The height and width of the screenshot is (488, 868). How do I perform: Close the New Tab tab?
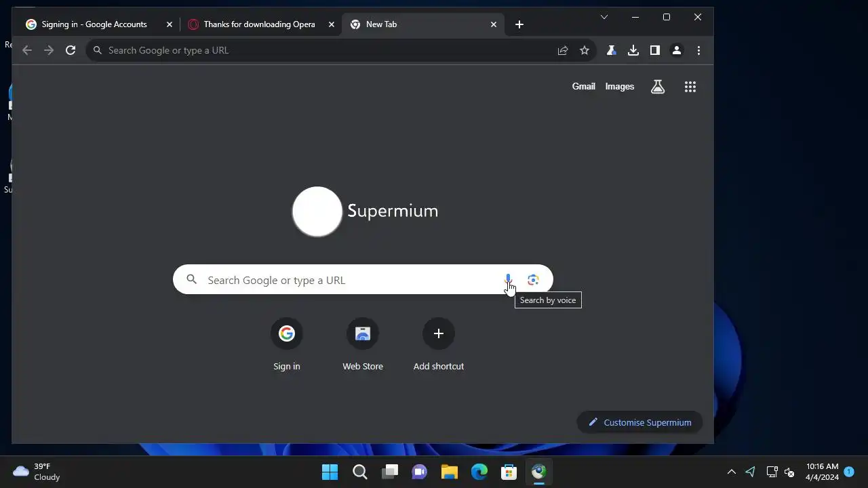click(x=494, y=24)
